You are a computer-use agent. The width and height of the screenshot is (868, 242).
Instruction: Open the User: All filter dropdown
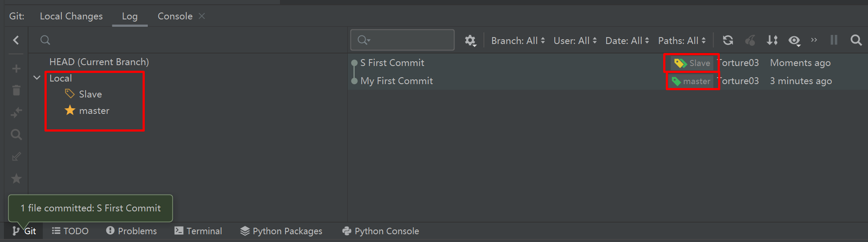pyautogui.click(x=575, y=41)
